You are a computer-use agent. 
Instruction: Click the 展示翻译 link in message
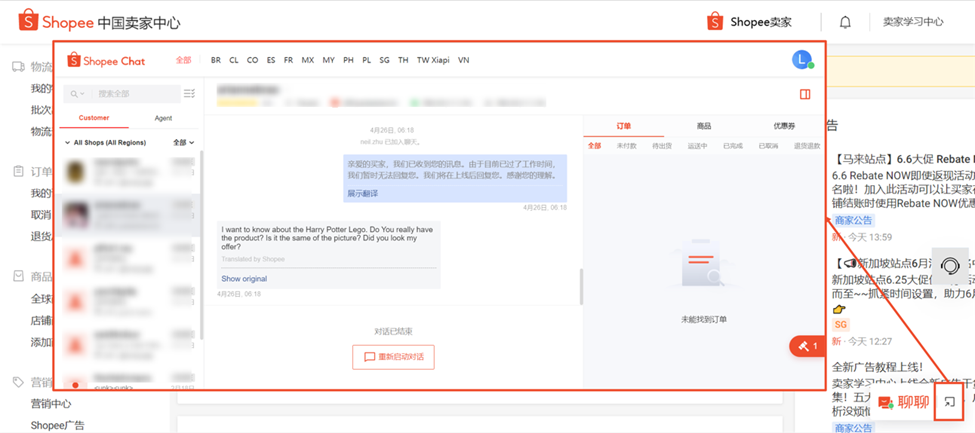362,193
